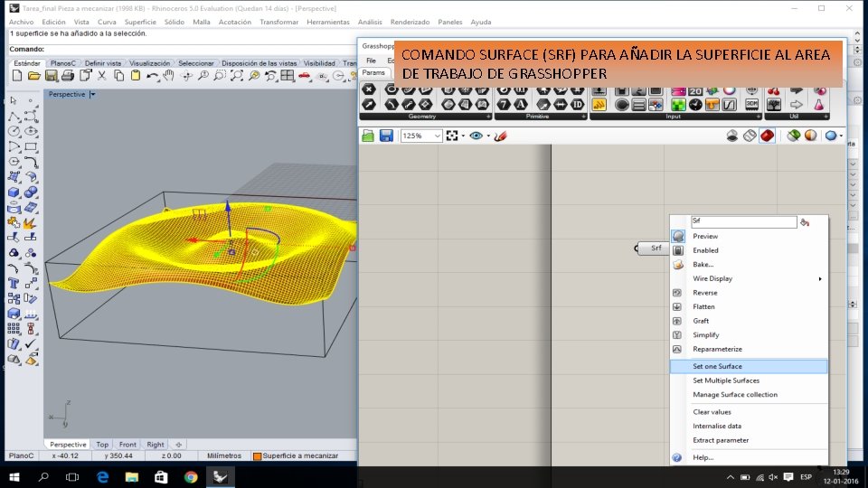Expand the Geometry panel plus
Viewport: 868px width, 488px height.
pyautogui.click(x=487, y=117)
